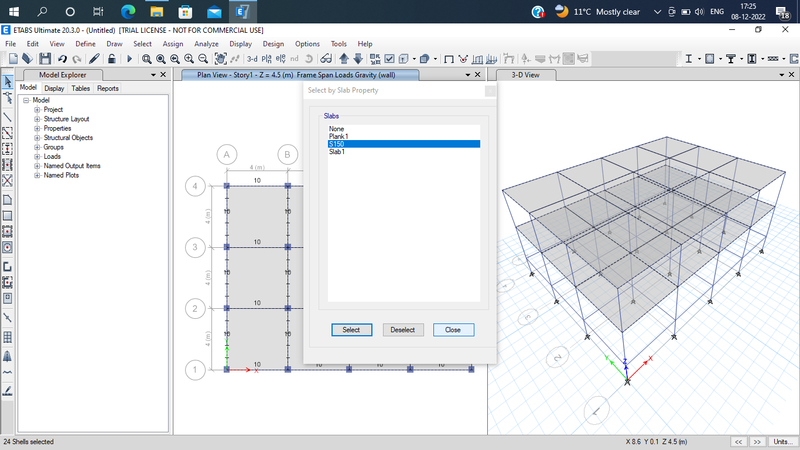Move up in list arrow icon

tap(344, 59)
